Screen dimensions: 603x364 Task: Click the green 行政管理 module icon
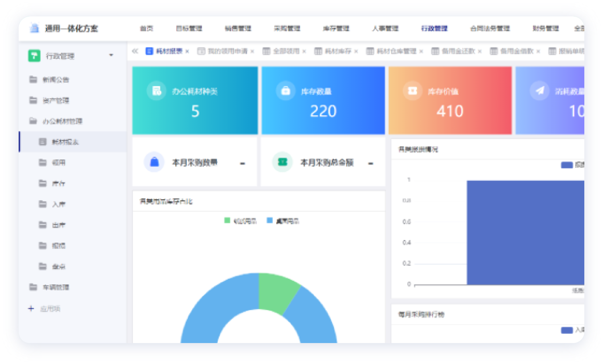(34, 56)
